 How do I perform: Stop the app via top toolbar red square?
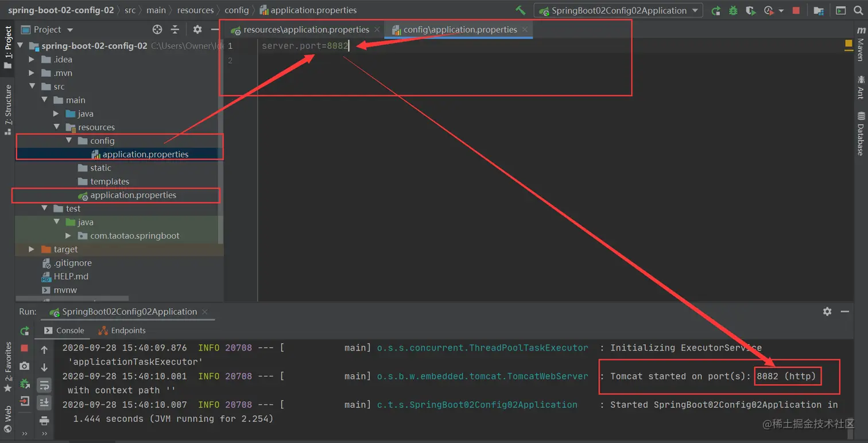[x=796, y=10]
